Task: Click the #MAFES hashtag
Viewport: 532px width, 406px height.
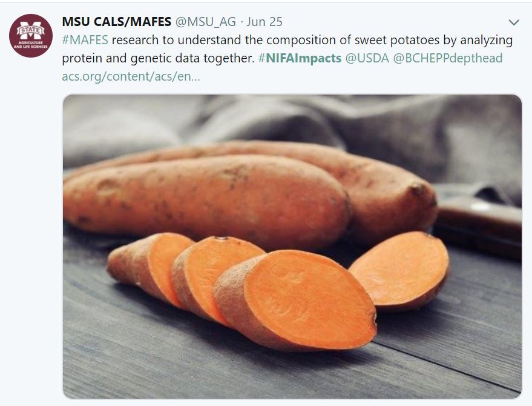Action: click(x=85, y=41)
